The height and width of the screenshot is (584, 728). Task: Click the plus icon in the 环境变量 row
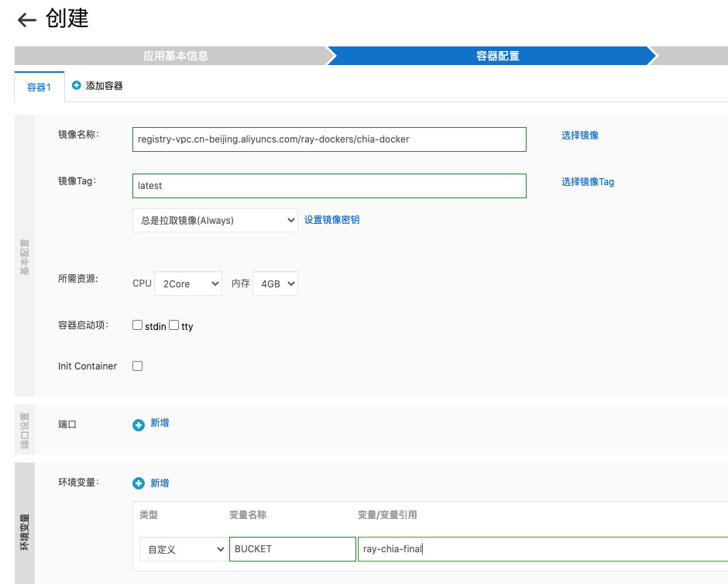click(x=139, y=483)
